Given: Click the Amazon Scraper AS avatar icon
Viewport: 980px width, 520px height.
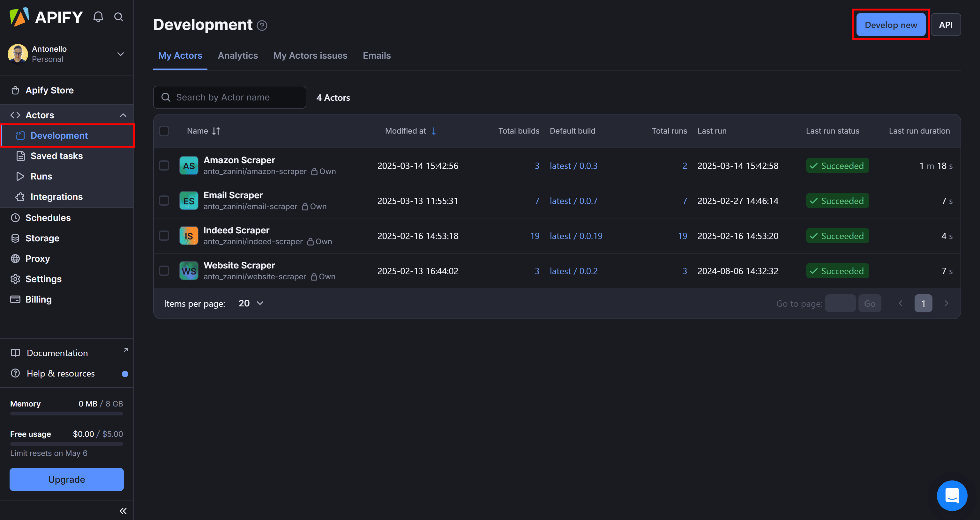Looking at the screenshot, I should pos(189,166).
